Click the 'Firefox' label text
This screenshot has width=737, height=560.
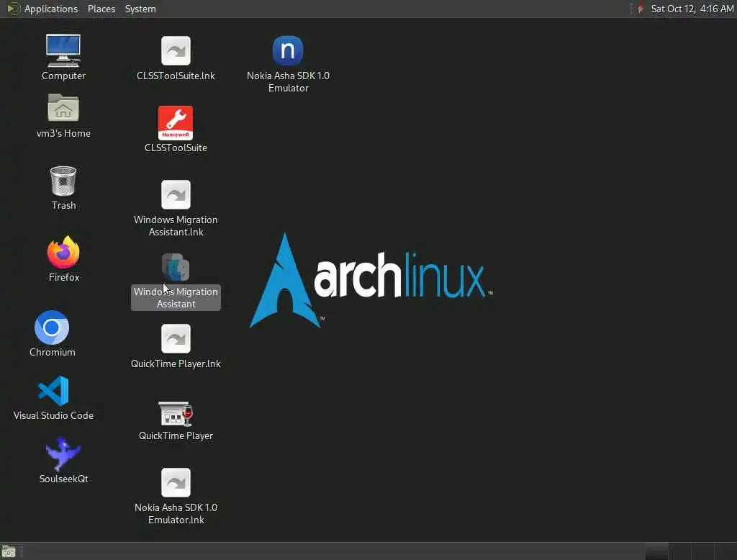click(x=64, y=277)
